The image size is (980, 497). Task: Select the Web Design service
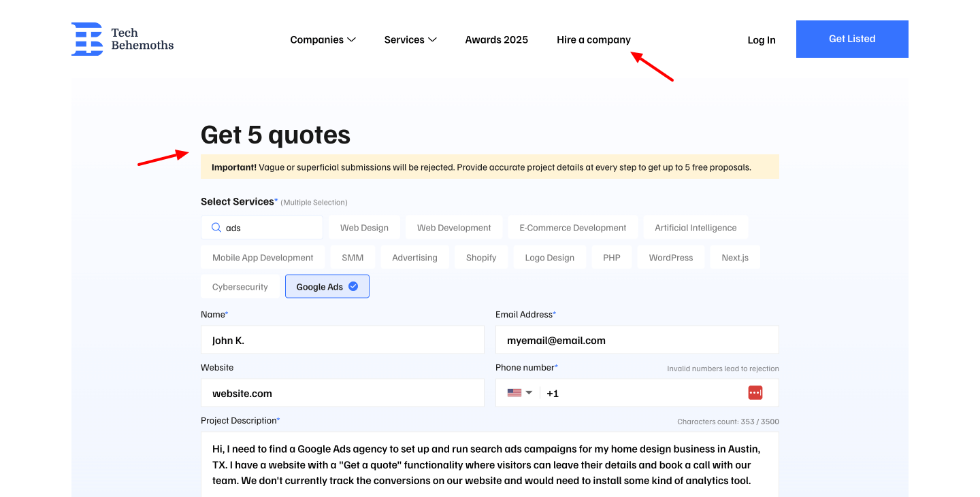364,228
